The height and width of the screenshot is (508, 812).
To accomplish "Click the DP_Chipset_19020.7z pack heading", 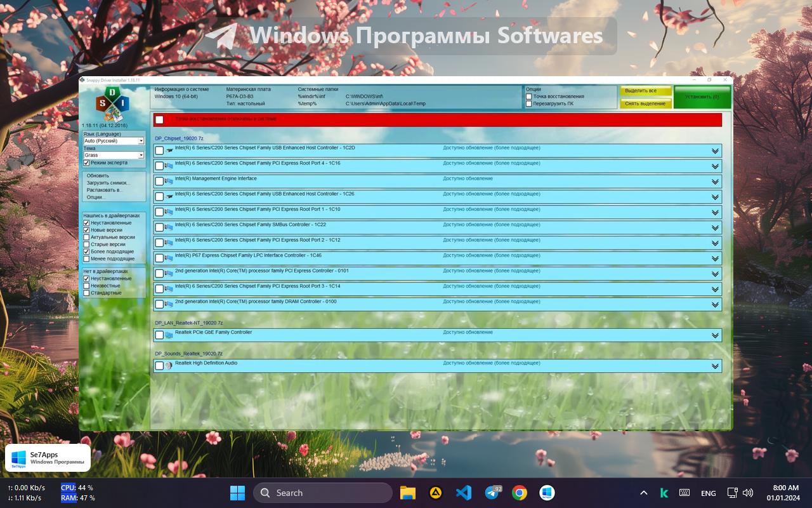I will 180,138.
